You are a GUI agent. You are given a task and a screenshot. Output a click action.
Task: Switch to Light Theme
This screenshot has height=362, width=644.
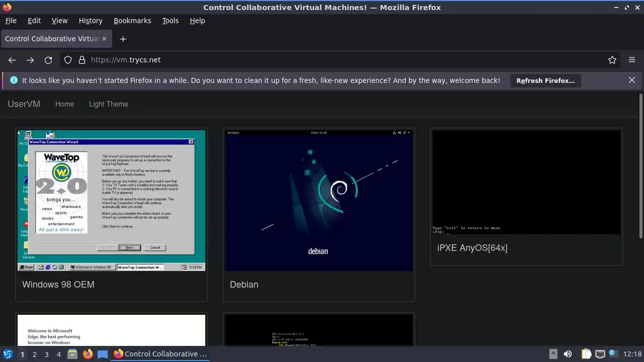109,104
